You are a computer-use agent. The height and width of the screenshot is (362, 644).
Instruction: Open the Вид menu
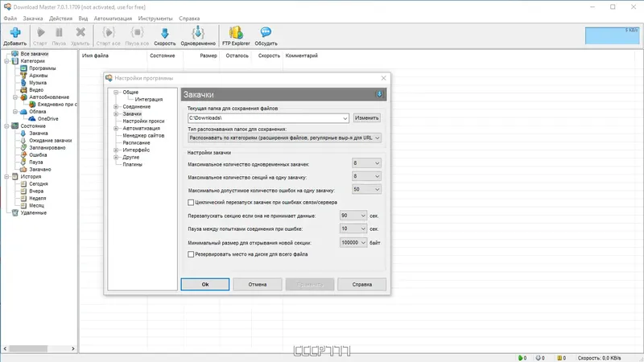pos(83,19)
